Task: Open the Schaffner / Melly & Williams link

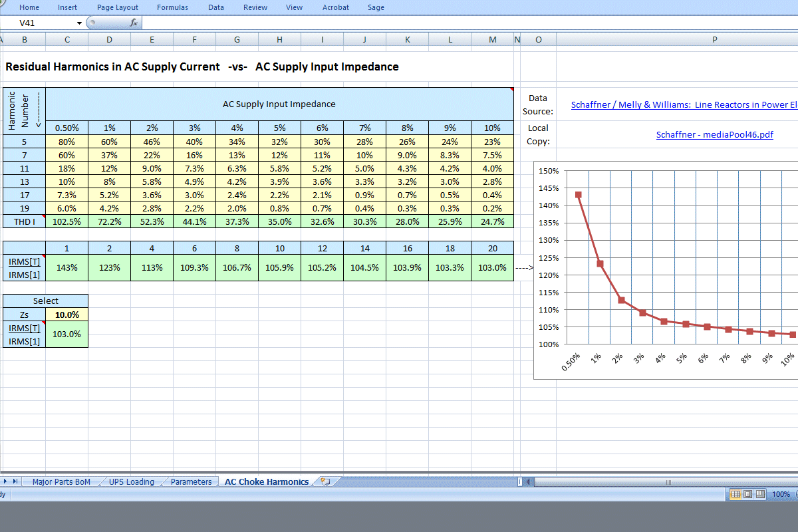Action: tap(683, 105)
